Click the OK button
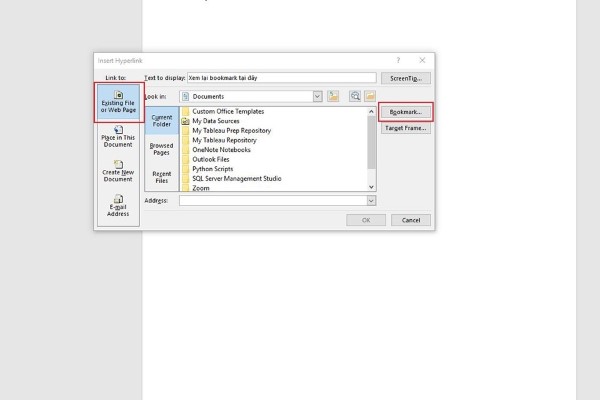Screen dimensions: 600x400 (x=366, y=220)
